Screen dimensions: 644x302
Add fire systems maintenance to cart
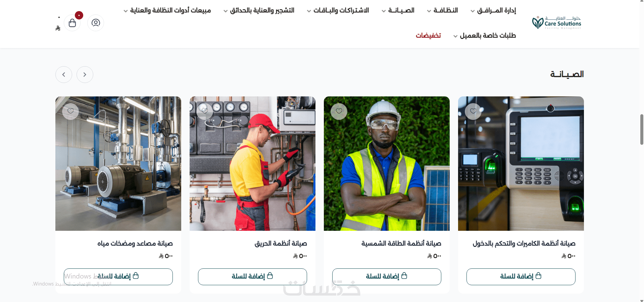pyautogui.click(x=252, y=277)
